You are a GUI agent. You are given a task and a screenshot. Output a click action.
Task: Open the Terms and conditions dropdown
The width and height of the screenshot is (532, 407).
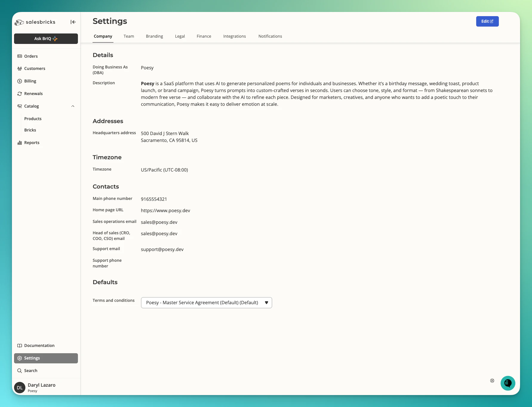(207, 303)
